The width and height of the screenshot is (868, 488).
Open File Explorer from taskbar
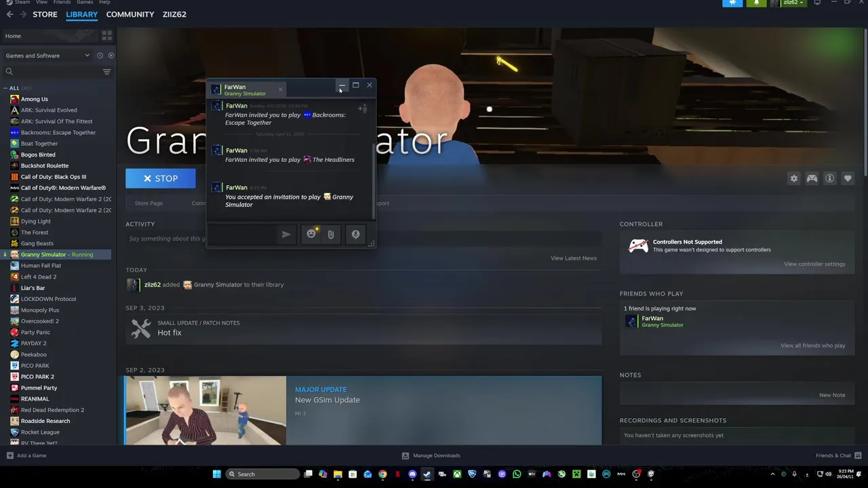pyautogui.click(x=338, y=474)
